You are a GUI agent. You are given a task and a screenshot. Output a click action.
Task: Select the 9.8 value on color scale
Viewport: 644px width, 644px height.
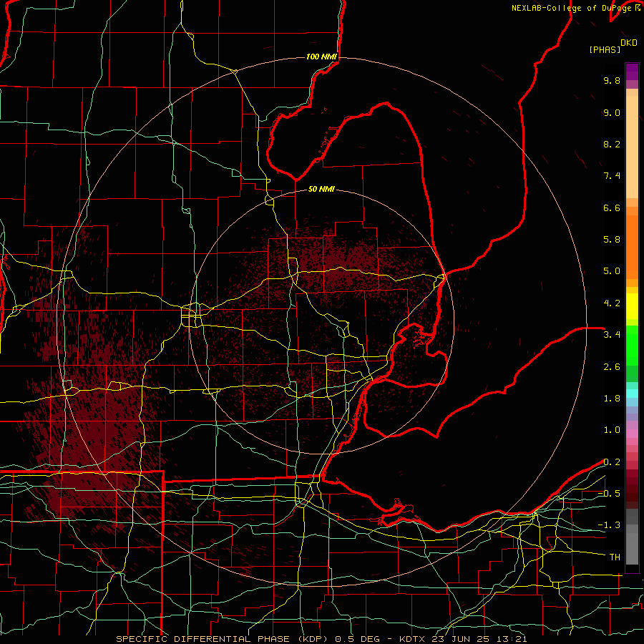click(612, 80)
